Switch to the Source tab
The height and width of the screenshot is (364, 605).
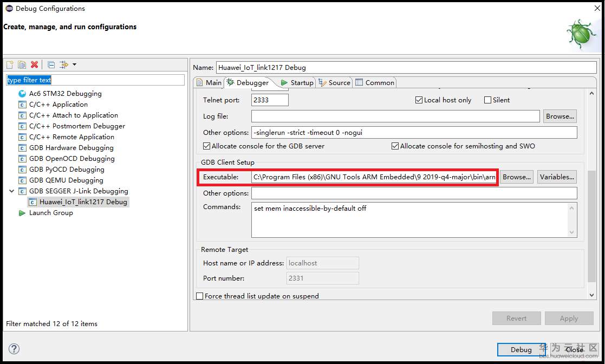pyautogui.click(x=334, y=83)
